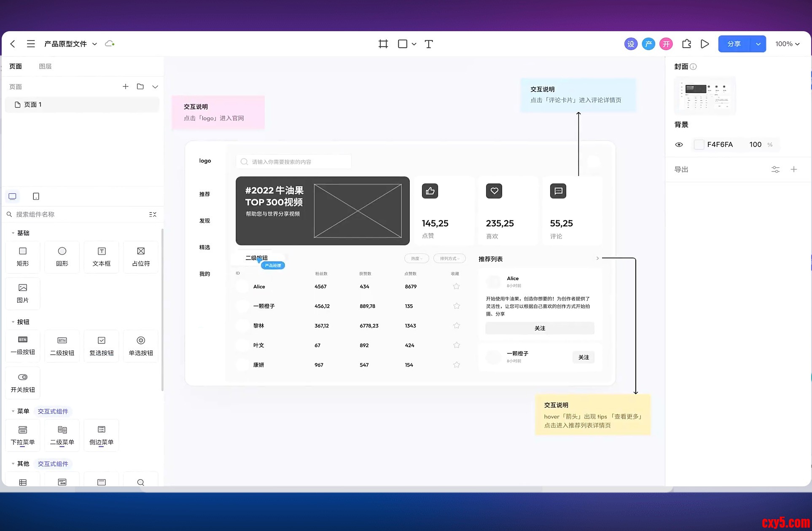Open the 100% zoom level dropdown
This screenshot has height=531, width=812.
coord(787,44)
